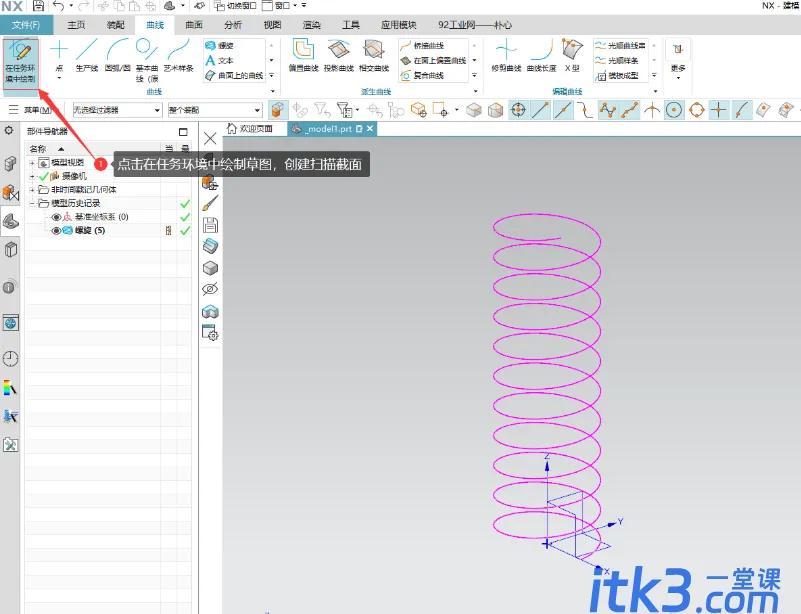The width and height of the screenshot is (801, 614).
Task: Open the history clock sidebar icon
Action: pyautogui.click(x=11, y=359)
